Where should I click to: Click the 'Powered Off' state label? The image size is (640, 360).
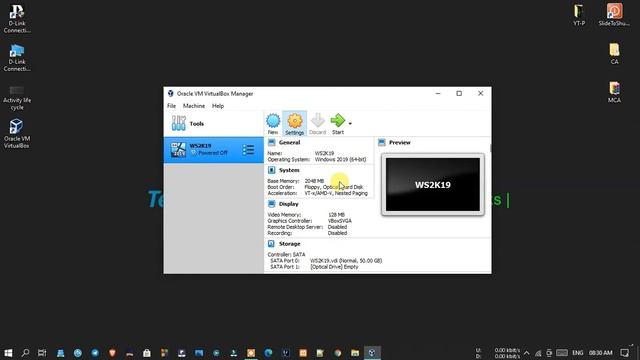pyautogui.click(x=213, y=153)
